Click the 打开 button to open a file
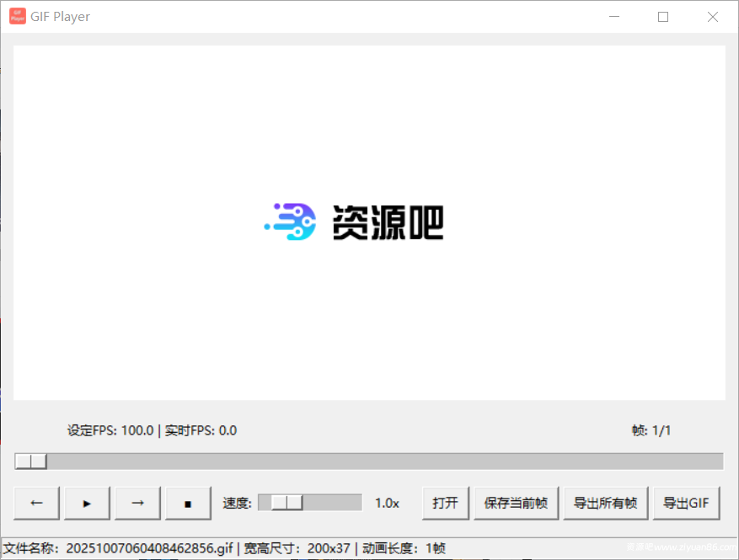The height and width of the screenshot is (560, 739). click(x=445, y=503)
